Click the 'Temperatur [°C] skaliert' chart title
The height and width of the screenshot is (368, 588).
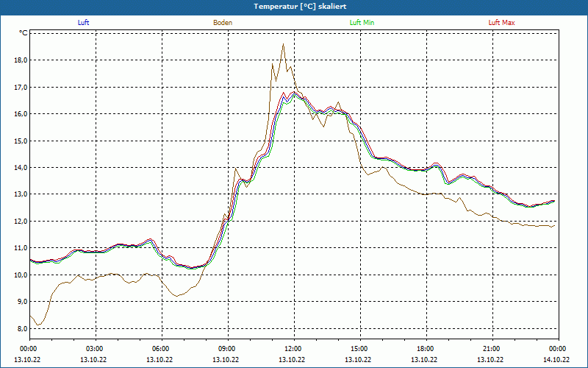[x=300, y=7]
